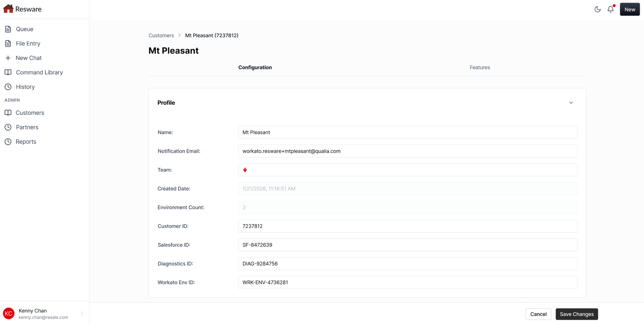Start a New Chat from sidebar
The height and width of the screenshot is (324, 644).
[x=29, y=58]
